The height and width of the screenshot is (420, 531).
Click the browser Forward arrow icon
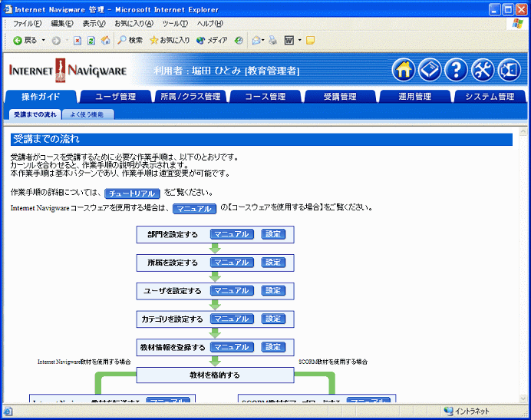(x=56, y=41)
